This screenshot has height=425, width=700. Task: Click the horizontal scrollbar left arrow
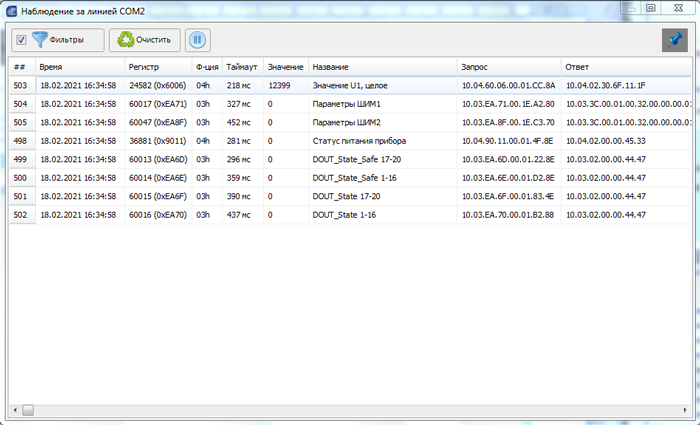(x=15, y=409)
